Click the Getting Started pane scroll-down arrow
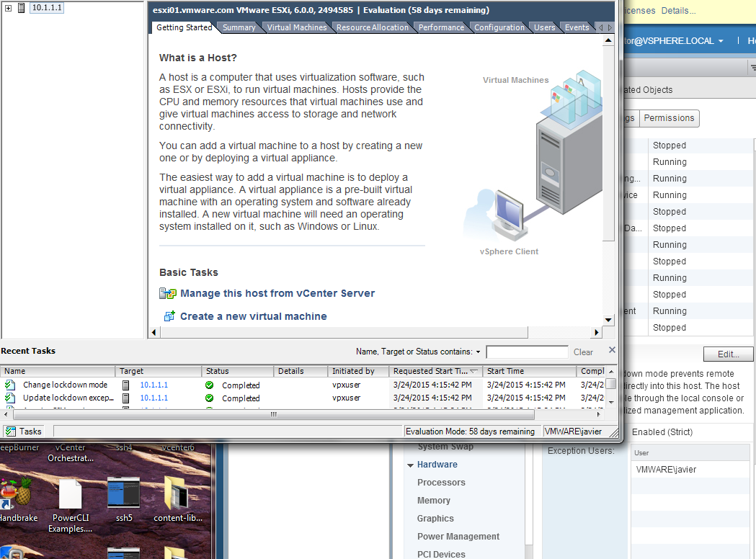 (608, 320)
